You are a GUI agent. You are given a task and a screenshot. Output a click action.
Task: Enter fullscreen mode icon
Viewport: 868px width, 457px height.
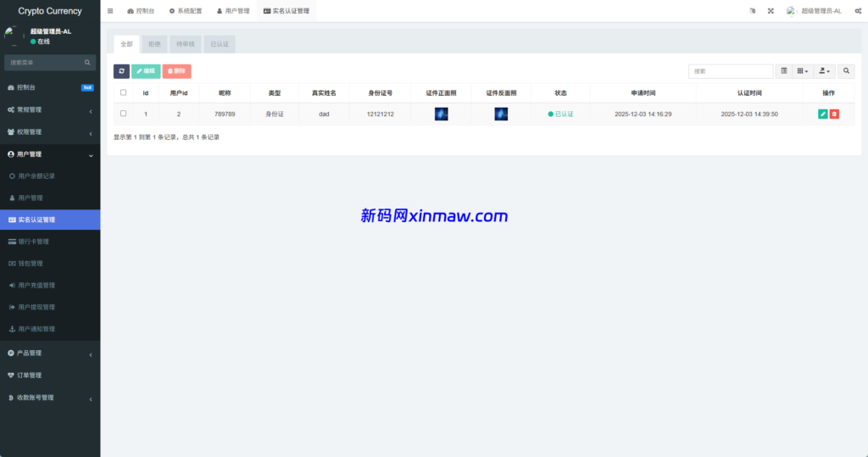point(771,11)
